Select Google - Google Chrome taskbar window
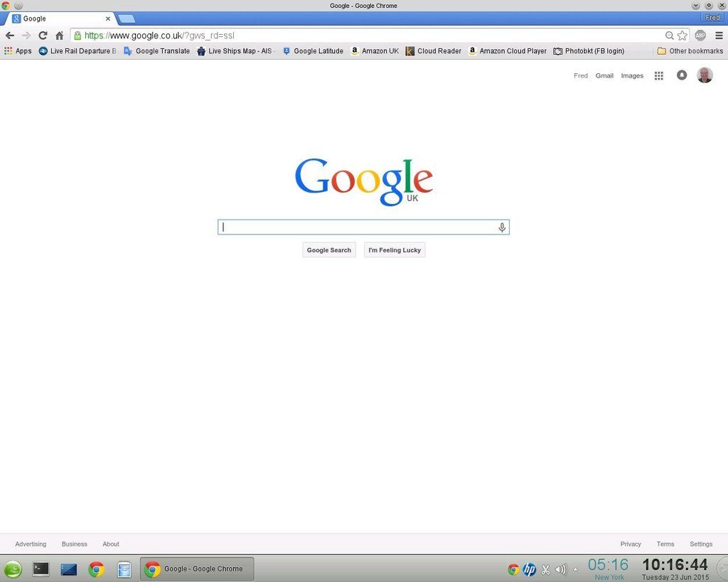Viewport: 728px width, 582px height. 197,569
